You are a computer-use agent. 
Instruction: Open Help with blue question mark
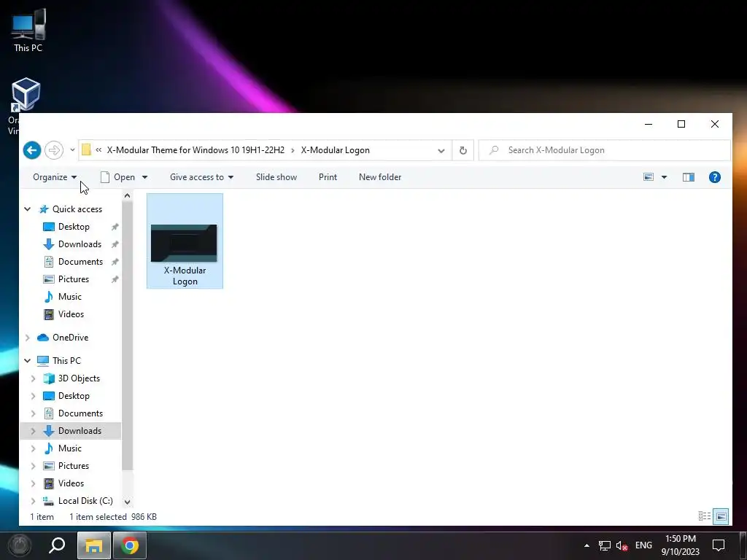pyautogui.click(x=715, y=177)
